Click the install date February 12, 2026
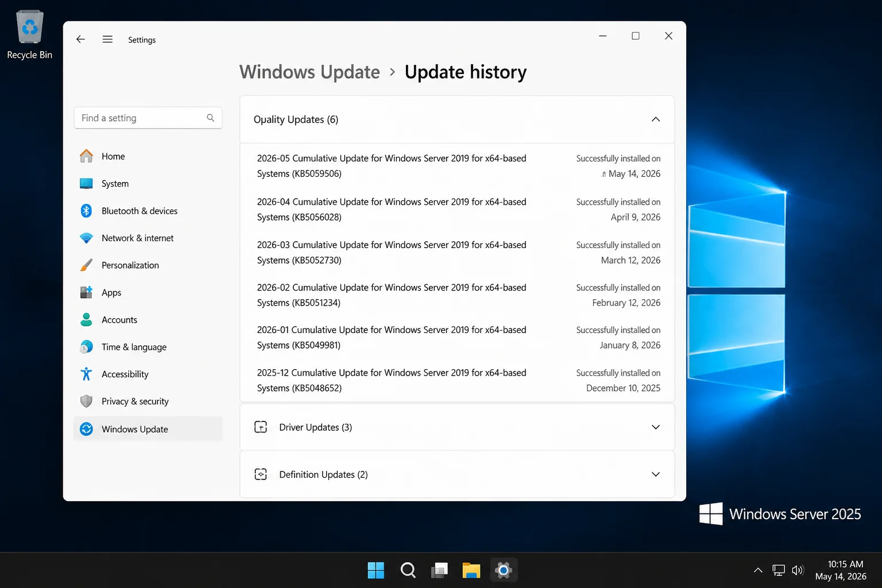 coord(626,303)
